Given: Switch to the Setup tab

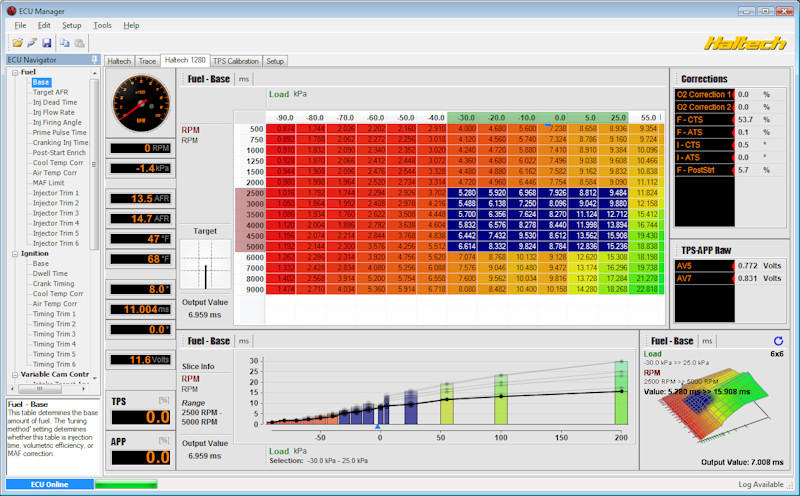Looking at the screenshot, I should point(275,61).
